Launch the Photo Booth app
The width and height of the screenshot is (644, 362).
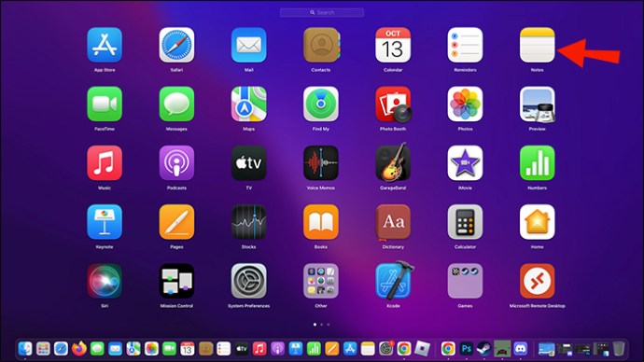[393, 104]
